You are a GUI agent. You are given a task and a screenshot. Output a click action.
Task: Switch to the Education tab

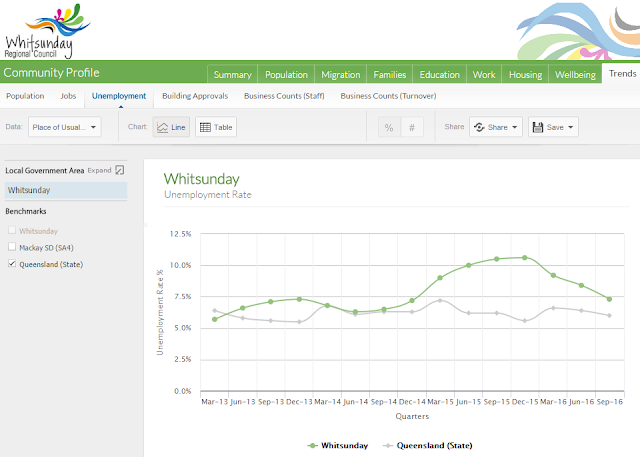[440, 74]
